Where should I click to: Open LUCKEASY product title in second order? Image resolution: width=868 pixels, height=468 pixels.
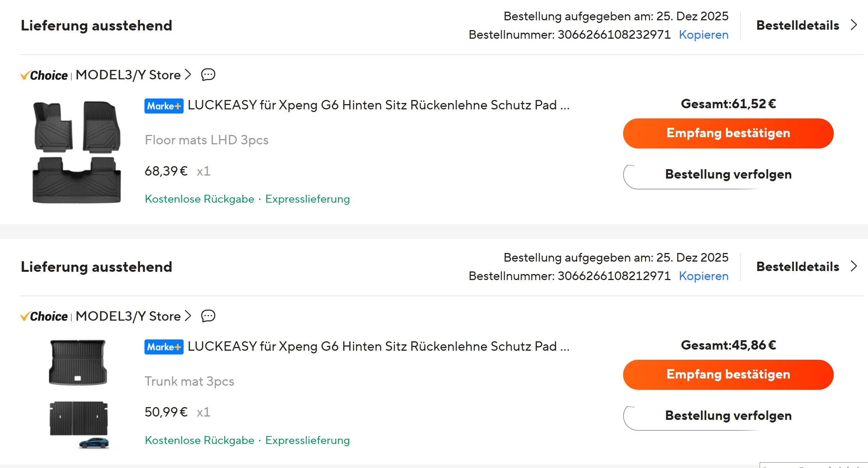[378, 347]
